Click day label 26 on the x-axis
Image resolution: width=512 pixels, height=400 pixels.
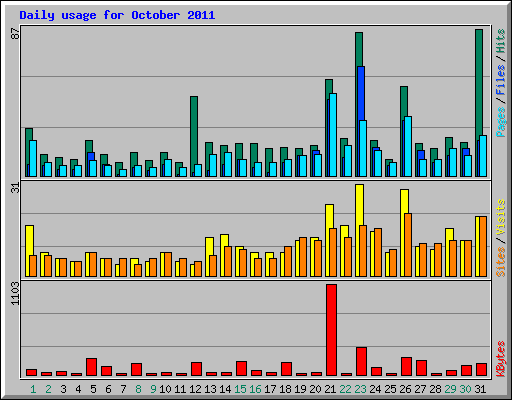[x=405, y=389]
